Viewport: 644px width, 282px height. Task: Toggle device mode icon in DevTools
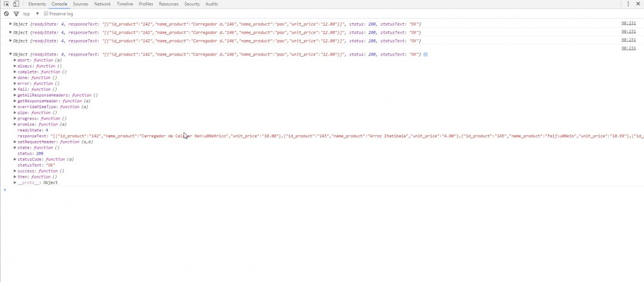click(16, 4)
